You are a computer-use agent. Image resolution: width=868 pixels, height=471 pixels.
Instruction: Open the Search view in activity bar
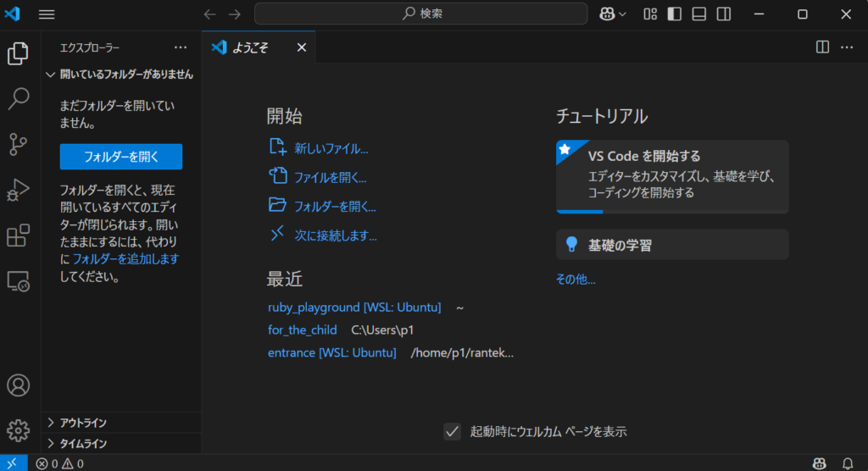click(x=19, y=98)
